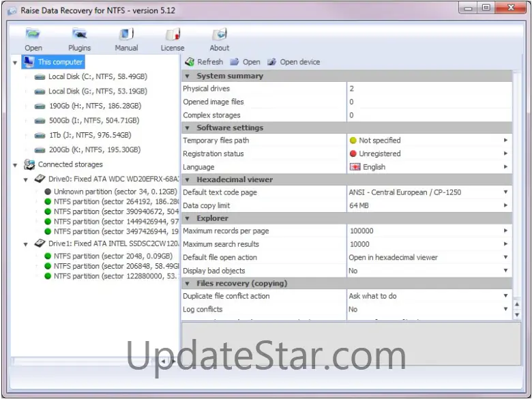Maximize the Raise Data Recovery window

coord(486,8)
